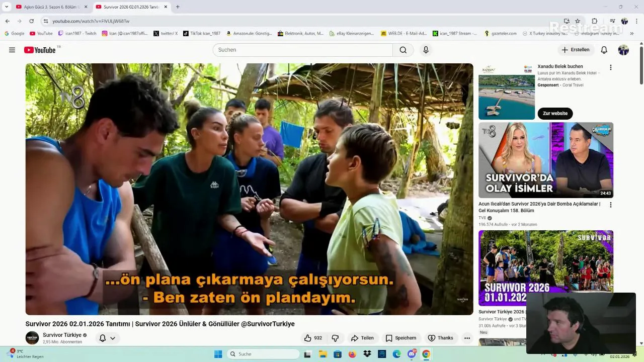Open the Amazon.de bookmark
This screenshot has height=362, width=644.
249,34
